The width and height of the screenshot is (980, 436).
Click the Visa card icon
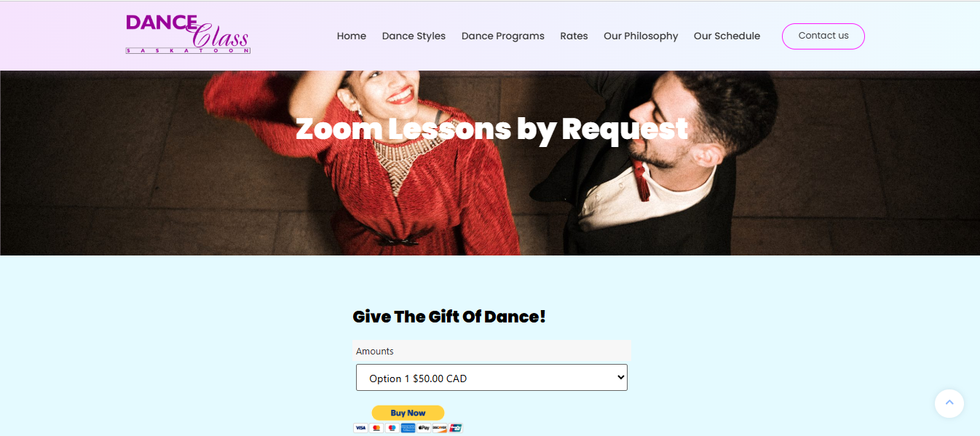[360, 428]
